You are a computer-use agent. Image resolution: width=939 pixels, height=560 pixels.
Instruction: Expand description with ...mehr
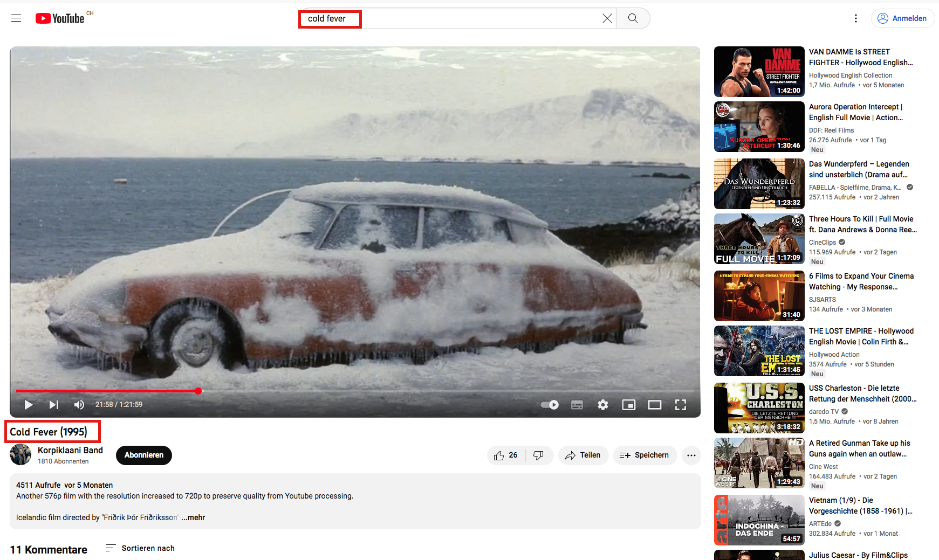pyautogui.click(x=194, y=517)
